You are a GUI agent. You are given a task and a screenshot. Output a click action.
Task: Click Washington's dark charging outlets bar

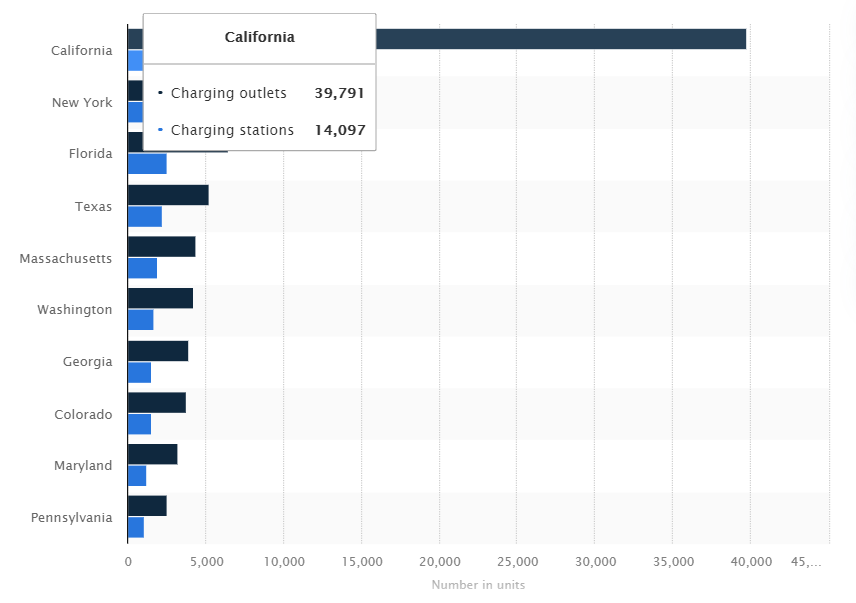click(x=160, y=298)
